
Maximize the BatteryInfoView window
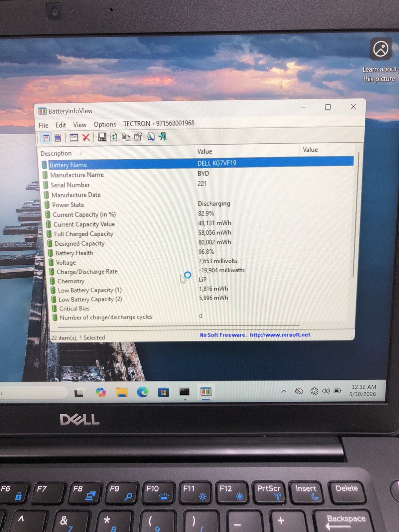coord(328,107)
